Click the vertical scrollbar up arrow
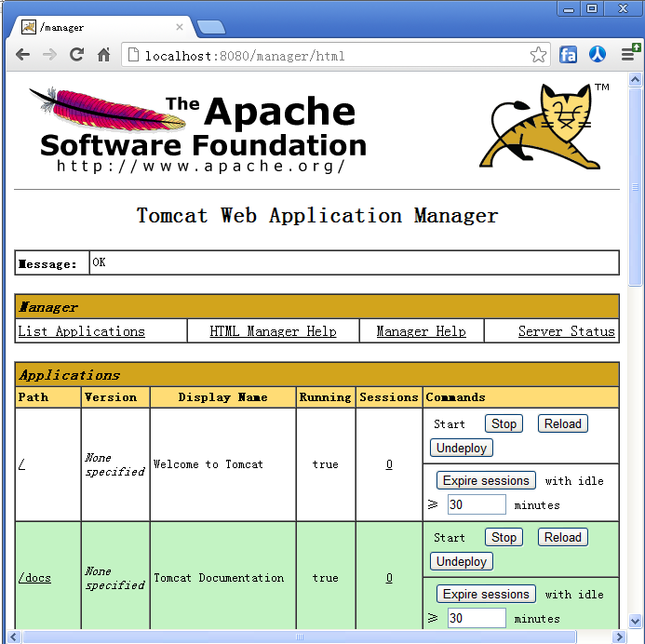The width and height of the screenshot is (645, 644). (x=635, y=79)
